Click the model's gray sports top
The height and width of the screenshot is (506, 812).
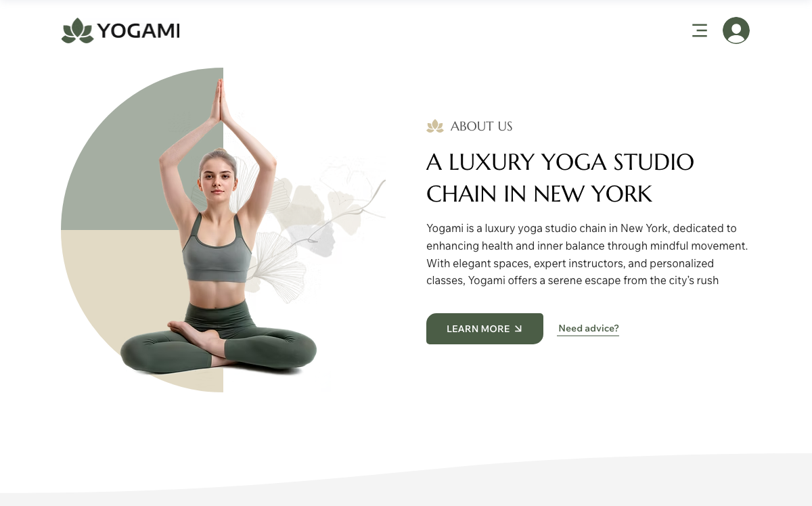point(217,249)
